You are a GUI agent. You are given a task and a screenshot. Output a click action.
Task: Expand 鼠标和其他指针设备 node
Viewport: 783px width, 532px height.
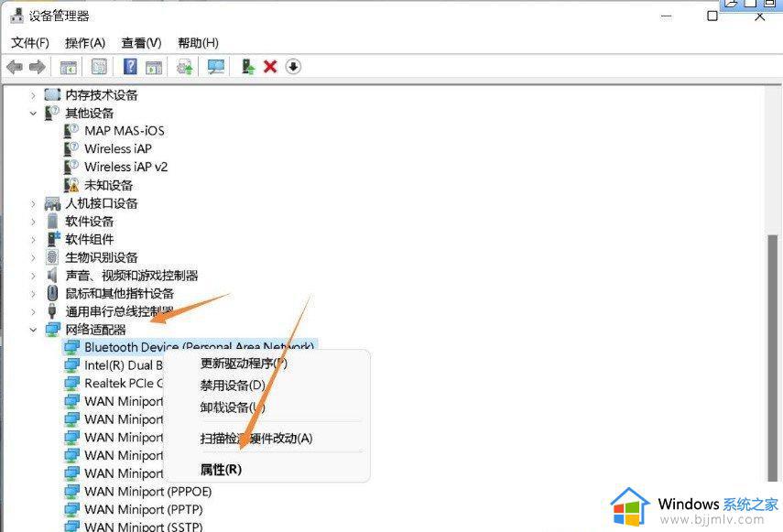[x=33, y=293]
